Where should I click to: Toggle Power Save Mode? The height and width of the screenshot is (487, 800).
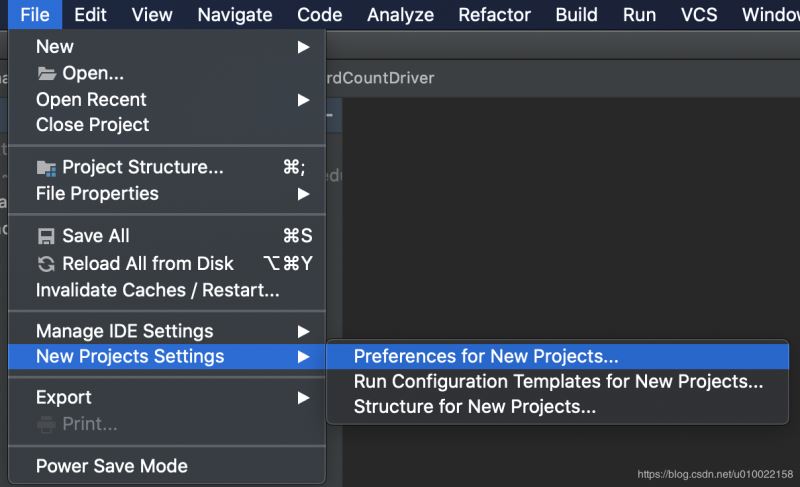coord(112,466)
